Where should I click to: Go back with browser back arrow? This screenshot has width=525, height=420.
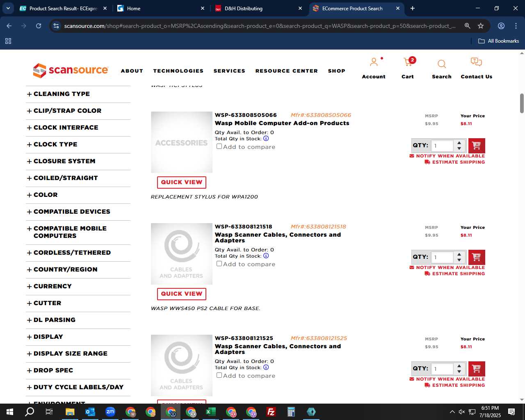(9, 26)
